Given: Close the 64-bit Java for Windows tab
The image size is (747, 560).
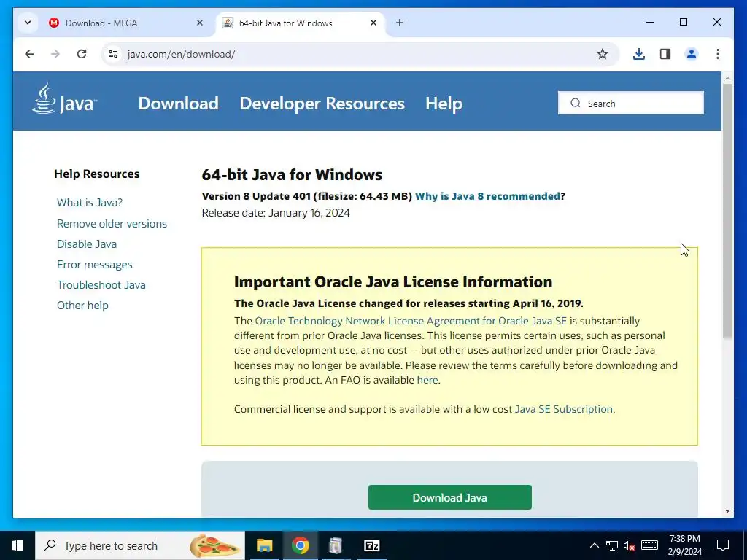Looking at the screenshot, I should pyautogui.click(x=373, y=23).
